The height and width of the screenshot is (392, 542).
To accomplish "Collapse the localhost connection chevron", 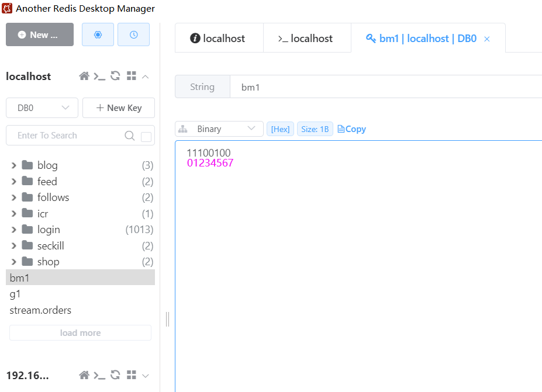I will (146, 77).
